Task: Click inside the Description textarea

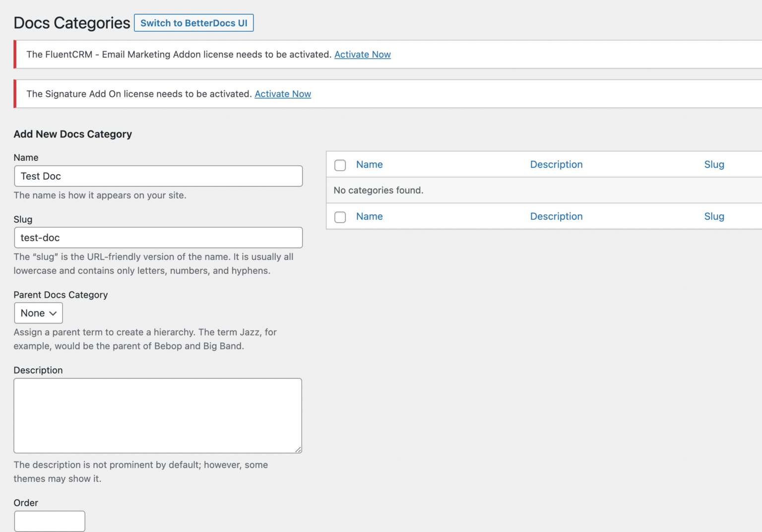Action: pos(157,416)
